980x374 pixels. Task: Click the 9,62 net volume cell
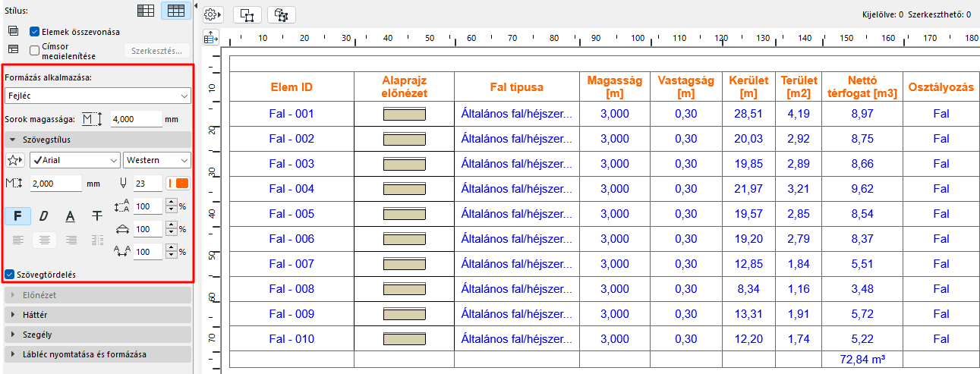click(x=862, y=189)
